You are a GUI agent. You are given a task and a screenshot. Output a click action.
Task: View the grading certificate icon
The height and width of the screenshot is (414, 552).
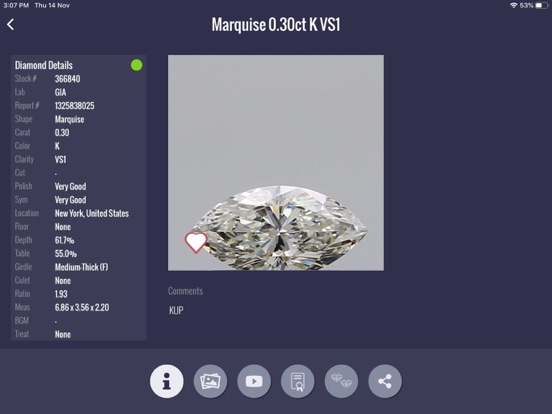[297, 381]
